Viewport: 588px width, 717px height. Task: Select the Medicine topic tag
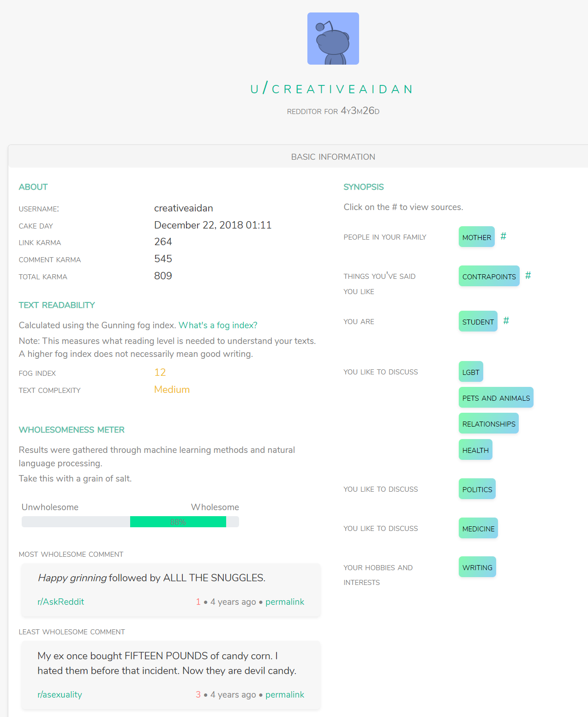[x=478, y=528]
